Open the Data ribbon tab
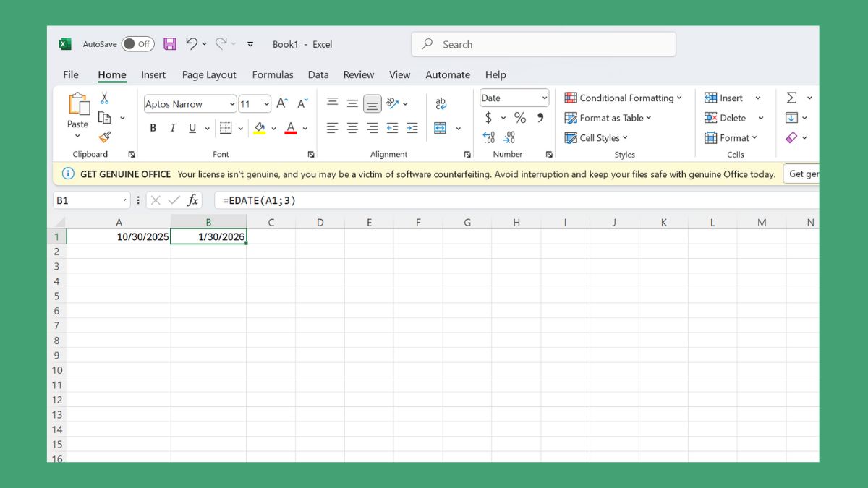868x488 pixels. (x=318, y=74)
